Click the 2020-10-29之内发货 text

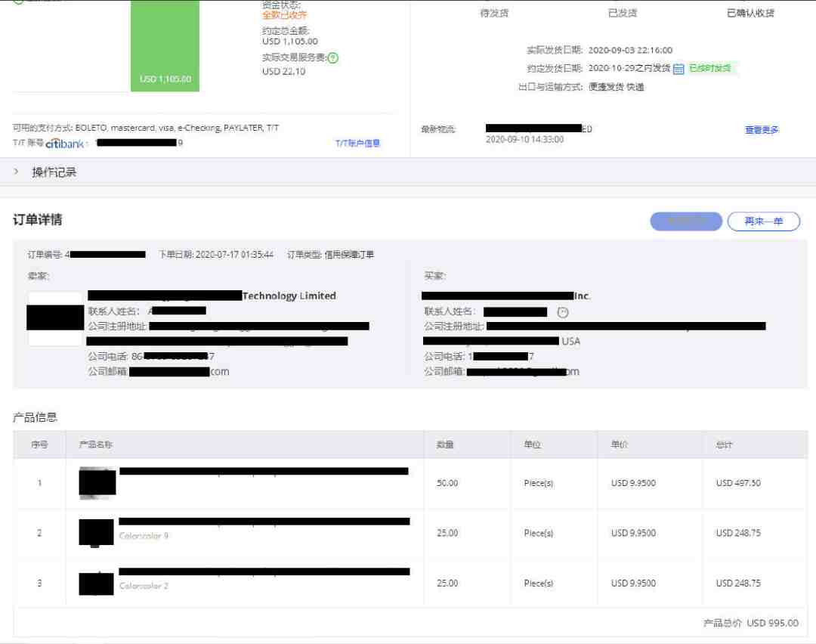pos(629,68)
